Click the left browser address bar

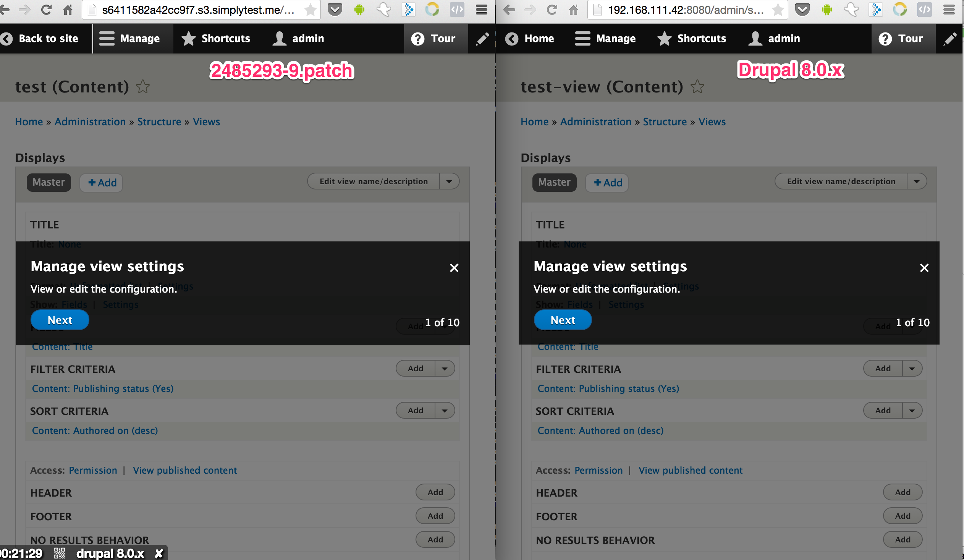coord(197,10)
